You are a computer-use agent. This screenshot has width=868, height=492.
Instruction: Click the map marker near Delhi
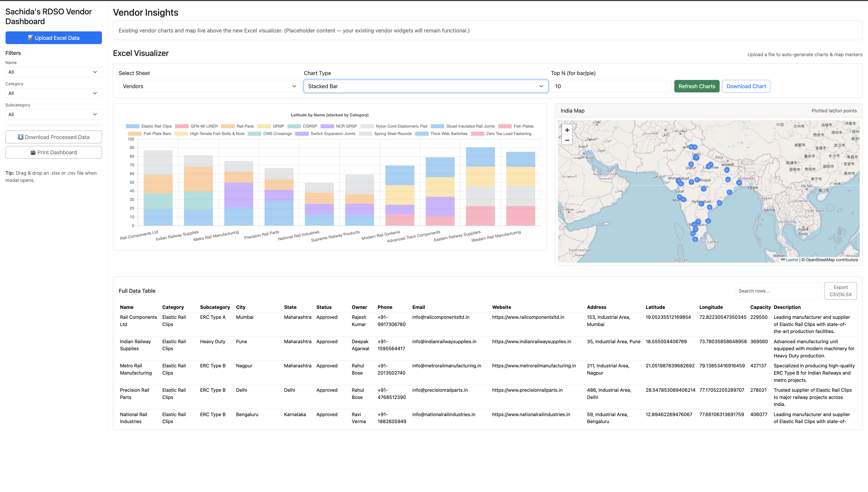point(696,157)
